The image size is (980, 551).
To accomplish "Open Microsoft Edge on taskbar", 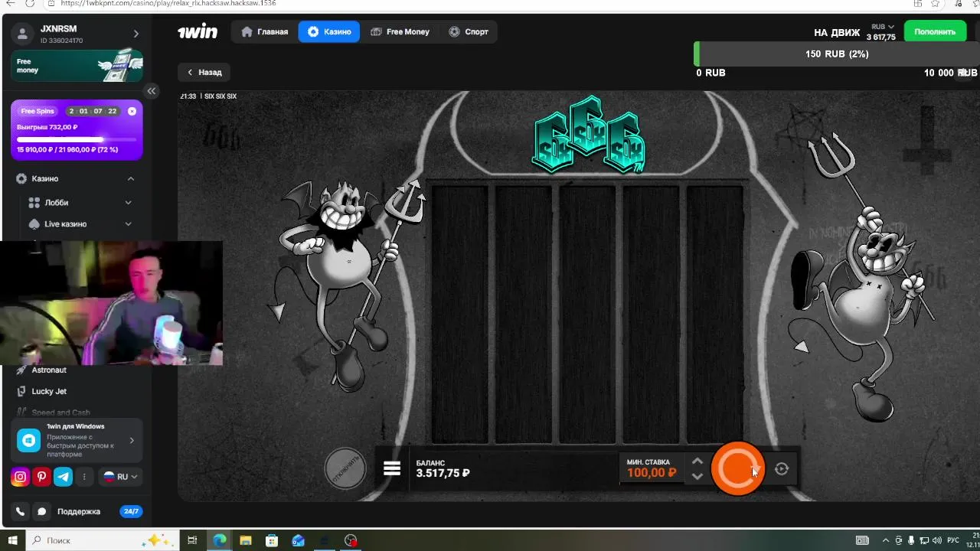I will 220,540.
